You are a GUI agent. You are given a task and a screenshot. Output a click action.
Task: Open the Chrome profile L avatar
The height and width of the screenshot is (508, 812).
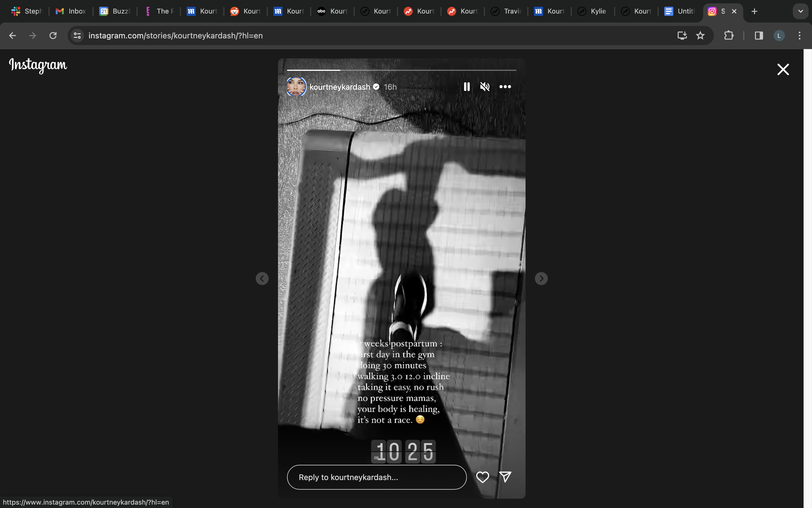779,36
